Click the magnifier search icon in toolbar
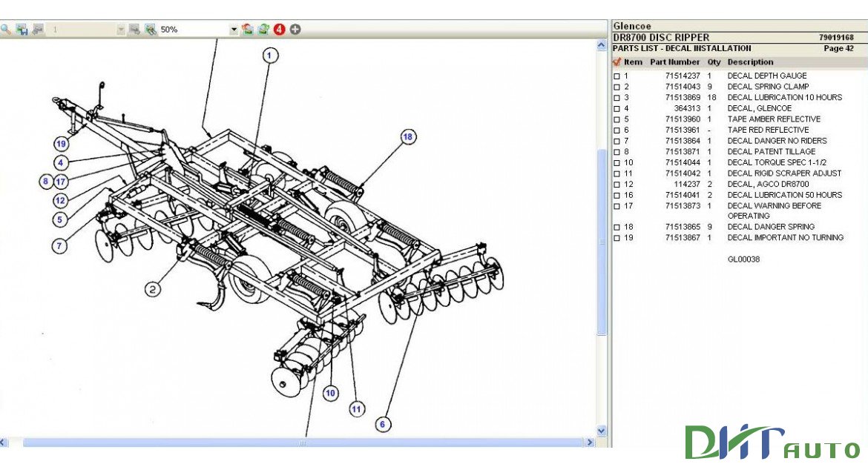Image resolution: width=868 pixels, height=467 pixels. [x=5, y=30]
